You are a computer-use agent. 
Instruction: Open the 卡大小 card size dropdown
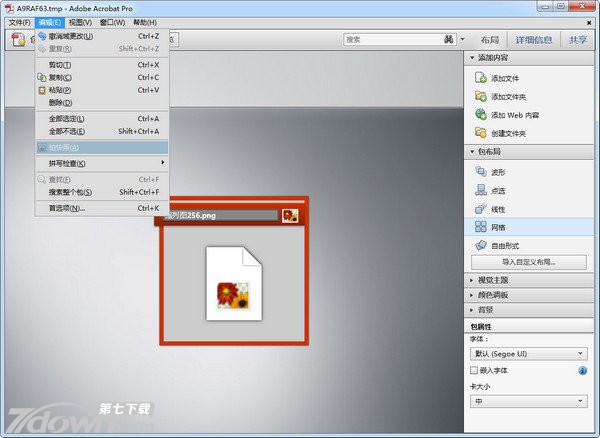pyautogui.click(x=529, y=401)
